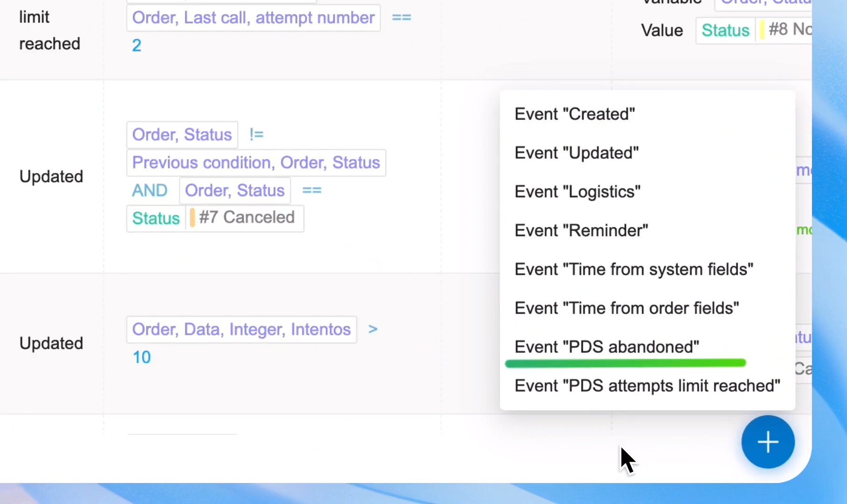The width and height of the screenshot is (847, 504).
Task: Click the == operator after attempt number
Action: coord(401,18)
